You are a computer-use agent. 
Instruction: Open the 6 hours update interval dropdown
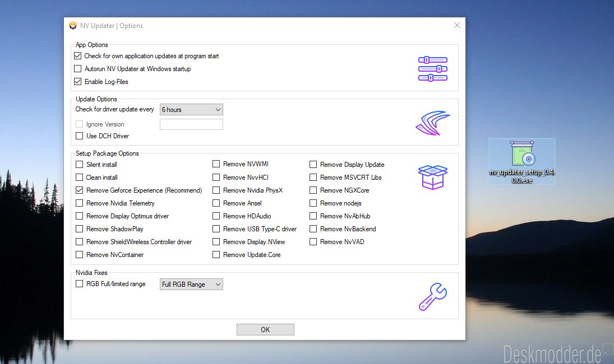pyautogui.click(x=191, y=110)
